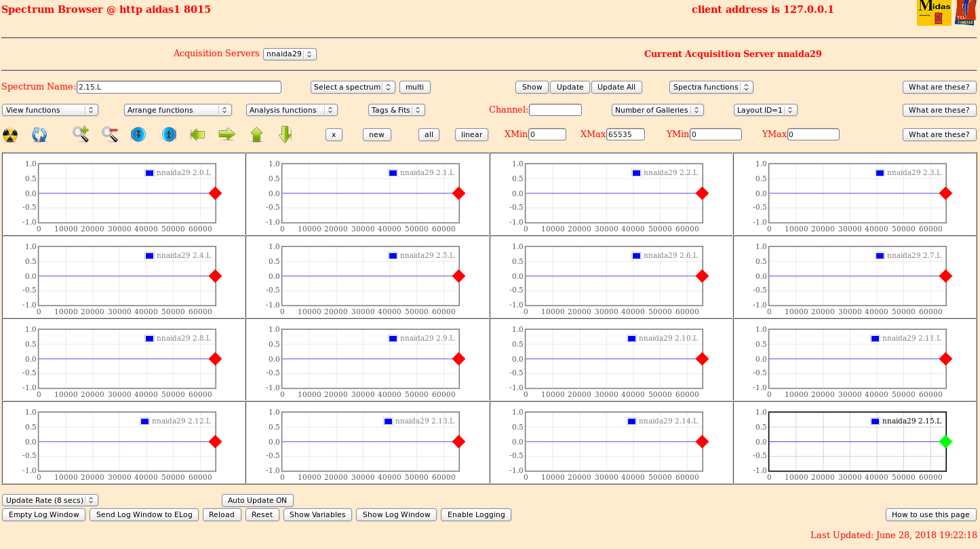This screenshot has width=980, height=549.
Task: Click the Update All button
Action: (x=616, y=87)
